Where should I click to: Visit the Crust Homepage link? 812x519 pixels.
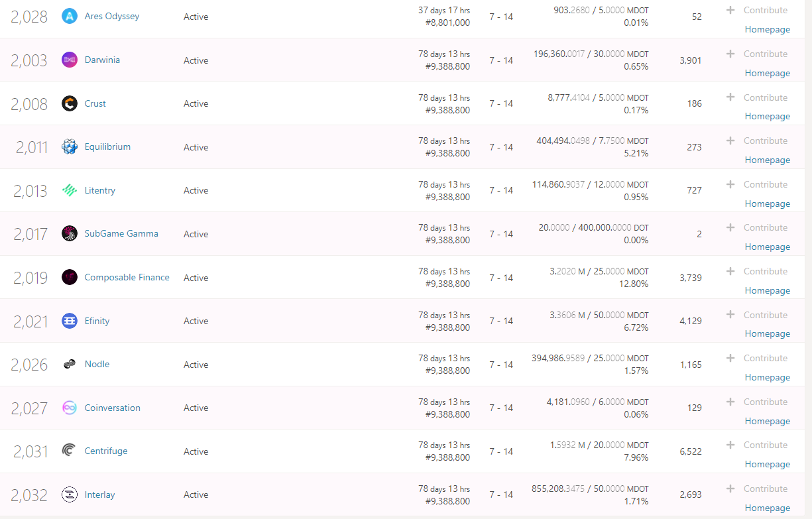768,117
